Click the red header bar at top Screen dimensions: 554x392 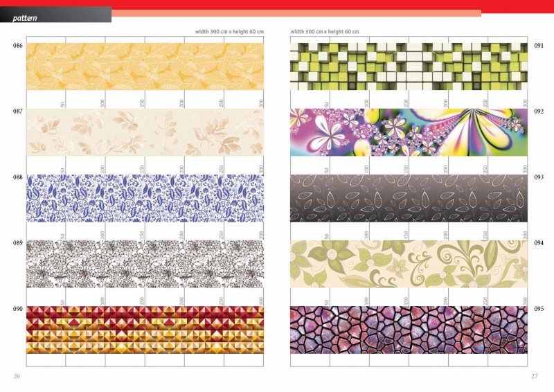coord(332,5)
